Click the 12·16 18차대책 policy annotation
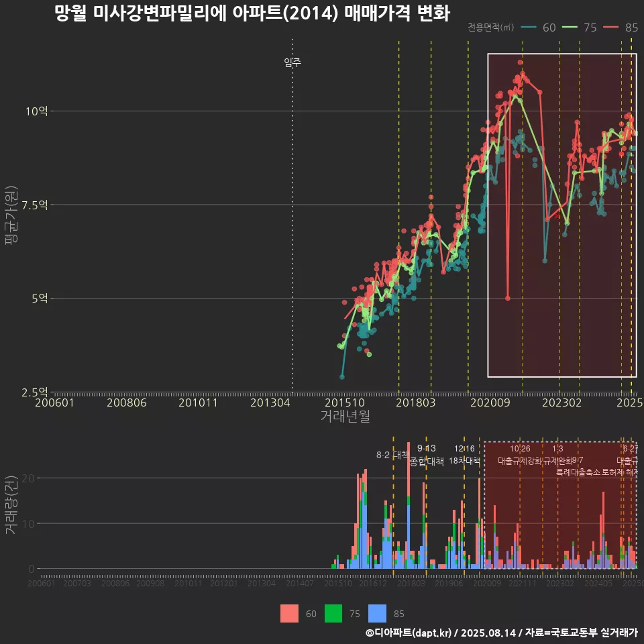 click(464, 455)
